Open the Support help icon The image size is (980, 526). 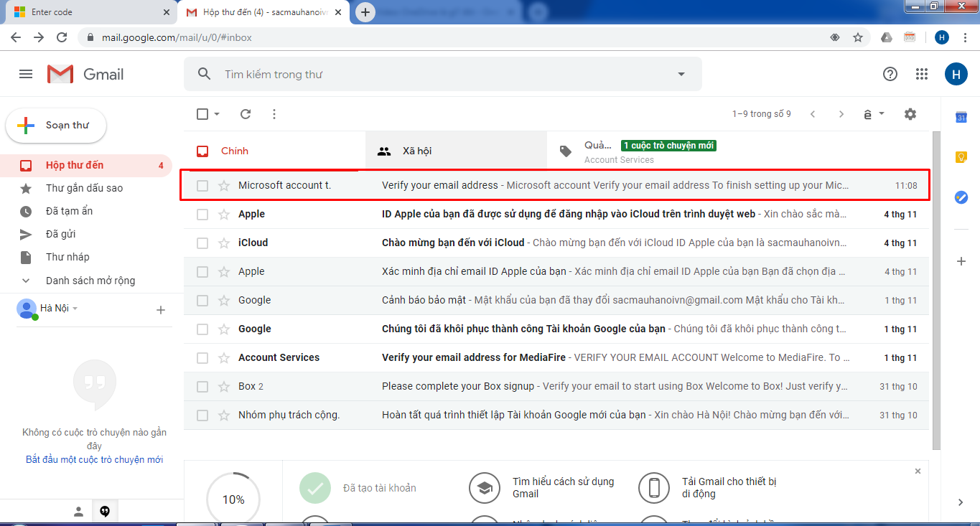(890, 74)
